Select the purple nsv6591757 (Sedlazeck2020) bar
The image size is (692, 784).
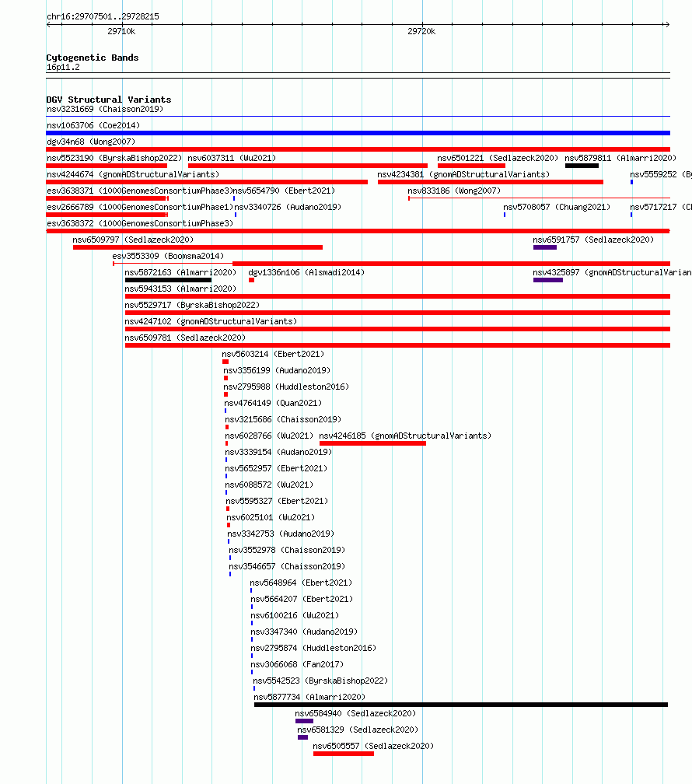[545, 247]
